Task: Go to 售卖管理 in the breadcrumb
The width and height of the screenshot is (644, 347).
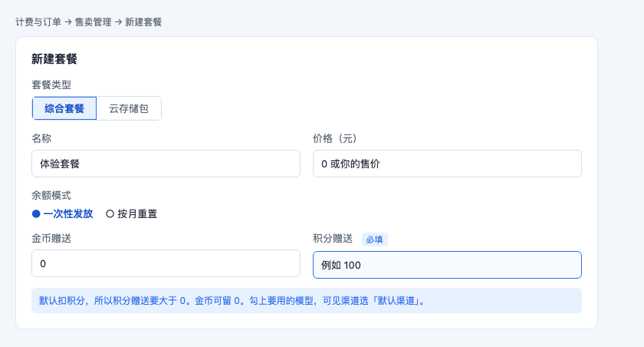Action: [94, 22]
